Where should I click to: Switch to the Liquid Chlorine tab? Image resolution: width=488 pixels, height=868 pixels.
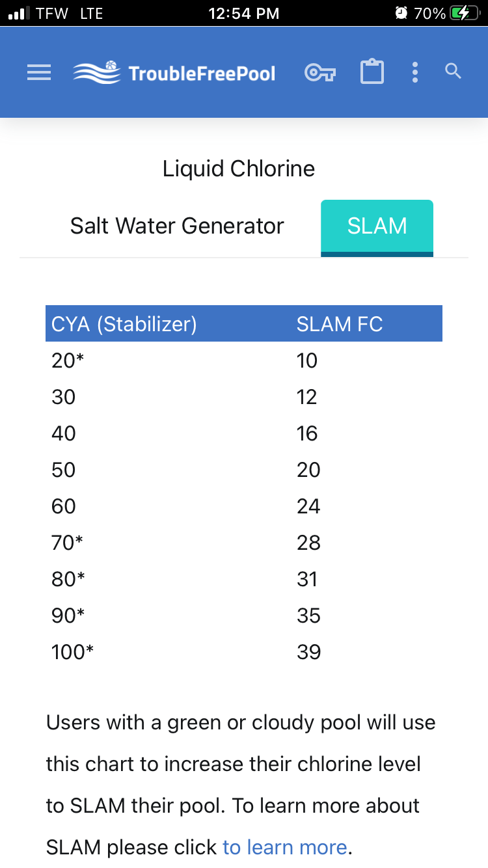point(239,169)
